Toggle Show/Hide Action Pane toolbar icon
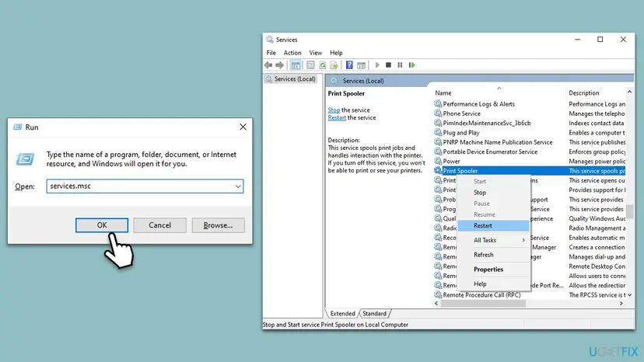 tap(361, 64)
